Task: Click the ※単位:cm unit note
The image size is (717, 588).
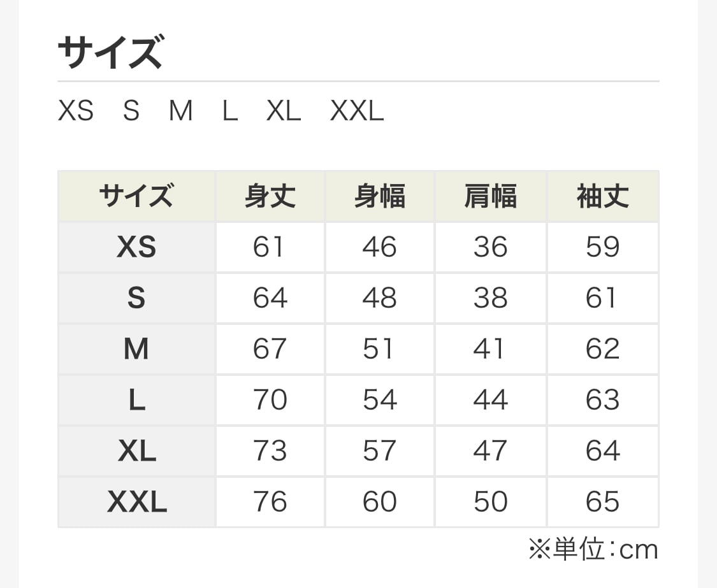Action: 593,550
